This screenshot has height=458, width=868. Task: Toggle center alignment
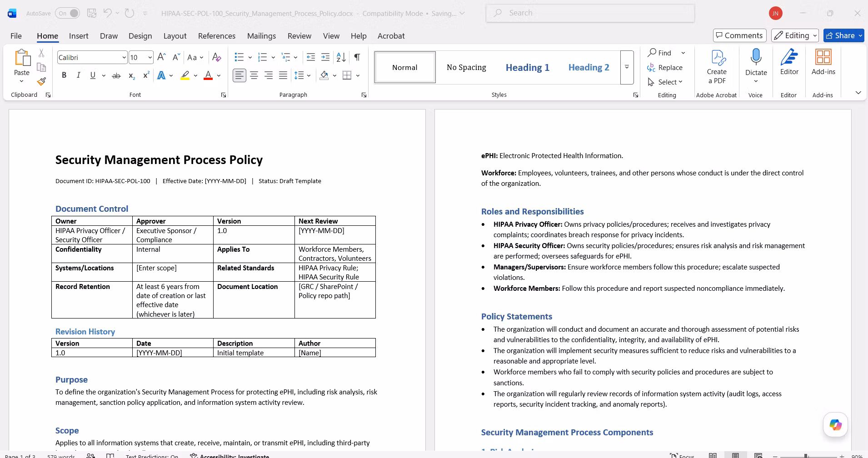click(x=254, y=75)
